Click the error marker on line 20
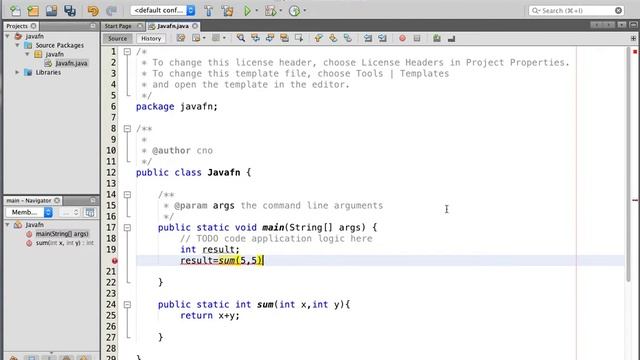 pos(115,260)
